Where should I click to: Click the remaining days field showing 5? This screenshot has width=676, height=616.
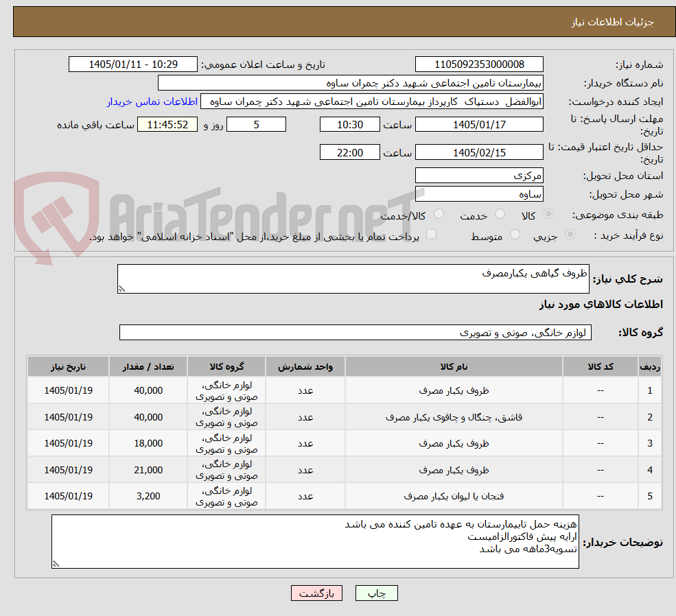coord(256,124)
